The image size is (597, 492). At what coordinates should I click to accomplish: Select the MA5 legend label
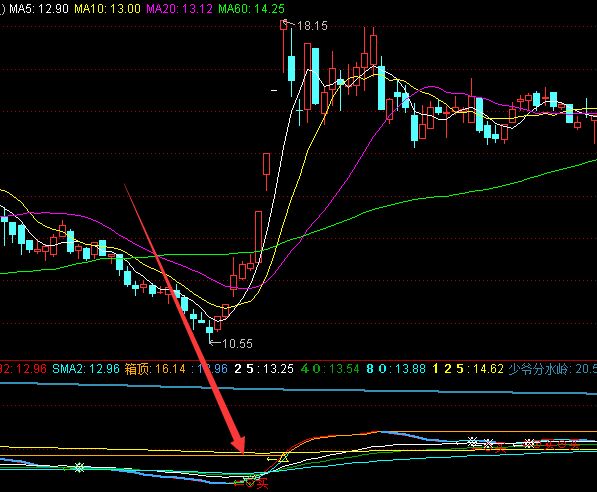pos(39,8)
